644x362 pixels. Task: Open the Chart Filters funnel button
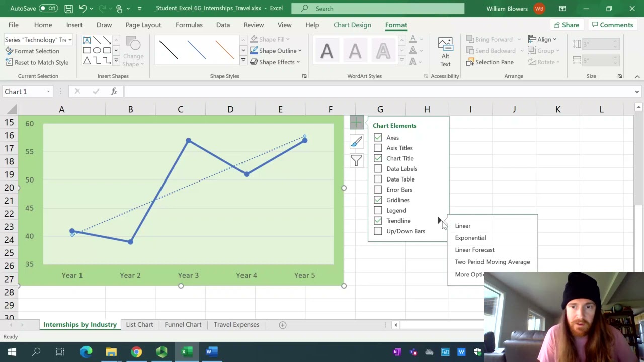point(356,161)
